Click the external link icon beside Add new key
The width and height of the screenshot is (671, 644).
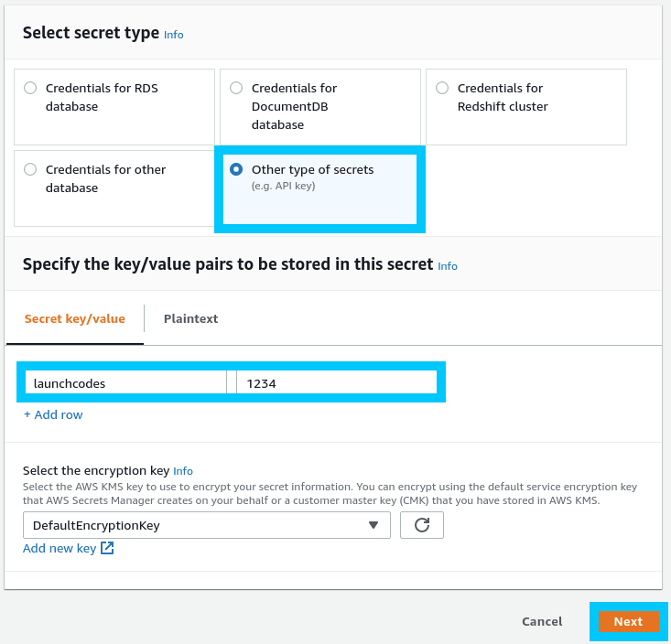(x=107, y=549)
